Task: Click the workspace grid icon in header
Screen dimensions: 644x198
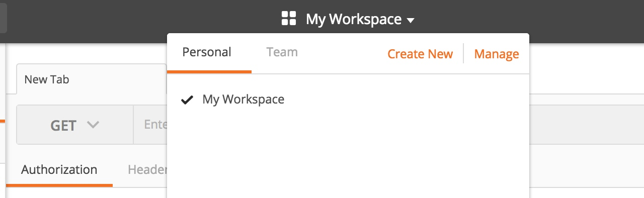Action: (288, 19)
